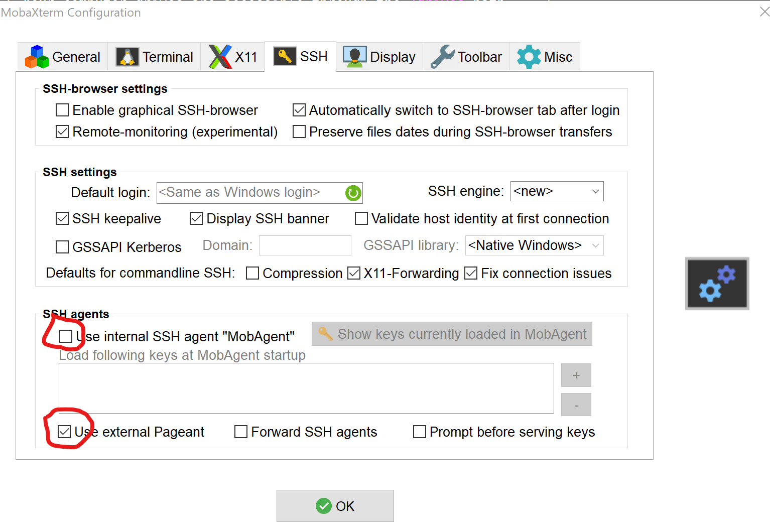The image size is (770, 532).
Task: Click the green checkmark on OK button
Action: tap(324, 506)
